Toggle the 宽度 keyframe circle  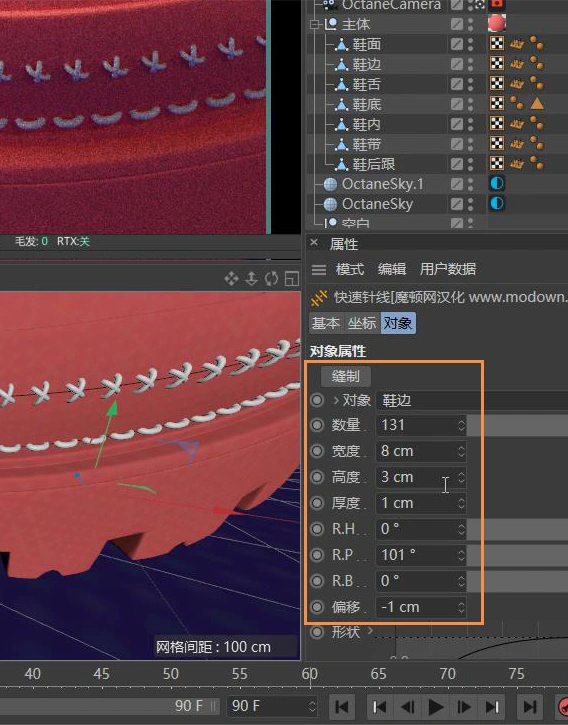(x=317, y=451)
